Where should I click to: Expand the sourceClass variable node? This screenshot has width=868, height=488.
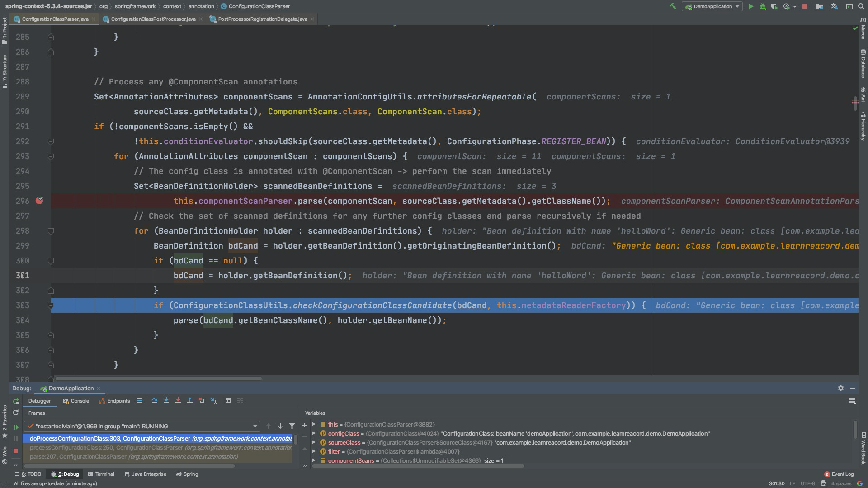click(314, 442)
